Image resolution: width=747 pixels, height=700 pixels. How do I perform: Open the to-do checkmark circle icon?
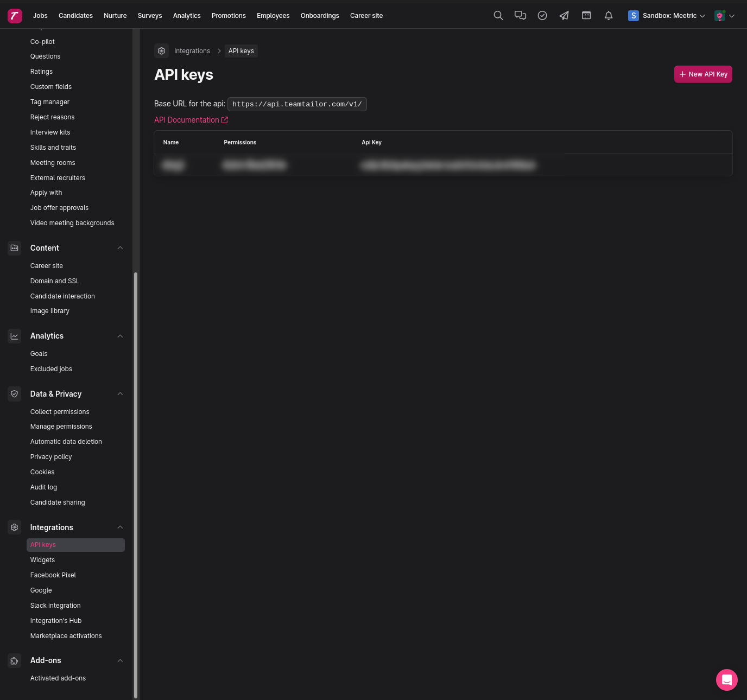pos(542,16)
